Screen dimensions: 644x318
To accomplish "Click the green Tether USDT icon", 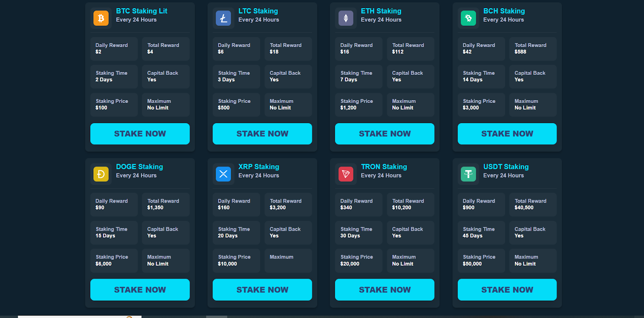I will point(468,174).
